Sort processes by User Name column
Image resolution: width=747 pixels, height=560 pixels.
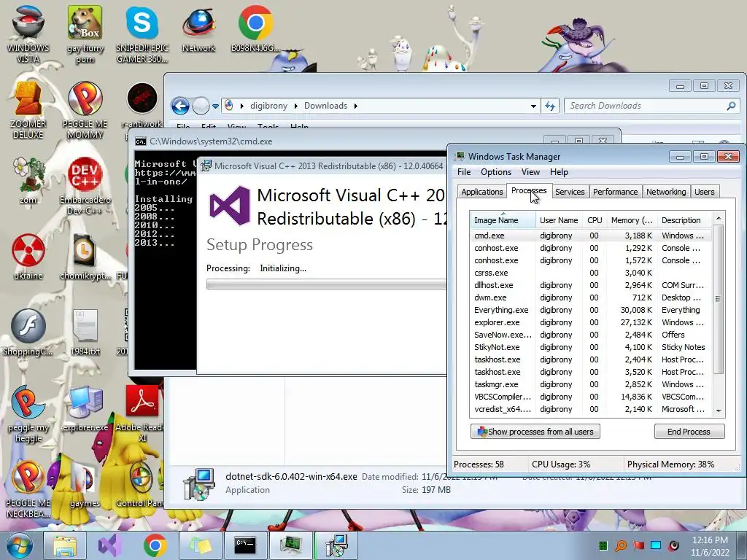tap(559, 220)
